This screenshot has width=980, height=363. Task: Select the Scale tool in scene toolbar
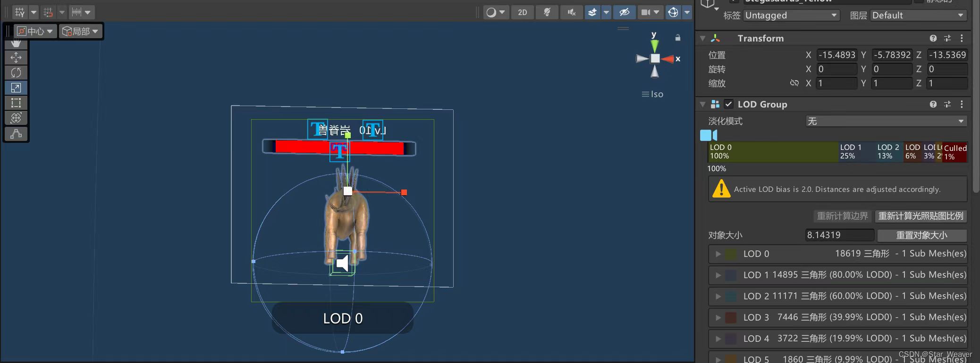pos(16,88)
